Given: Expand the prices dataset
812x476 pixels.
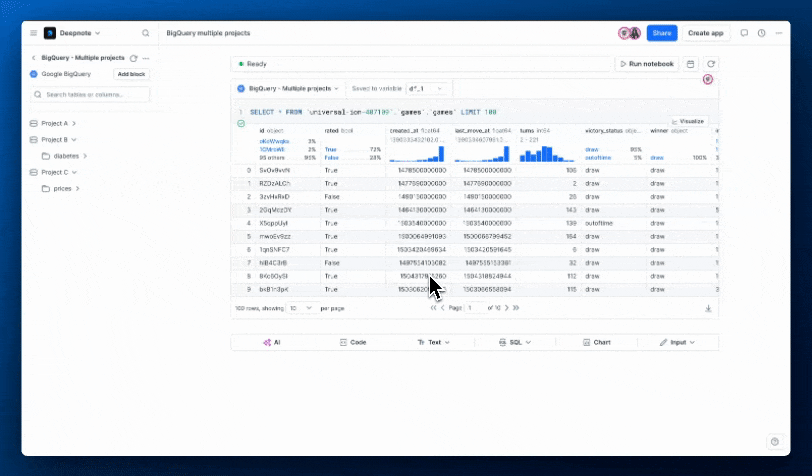Looking at the screenshot, I should (x=78, y=189).
